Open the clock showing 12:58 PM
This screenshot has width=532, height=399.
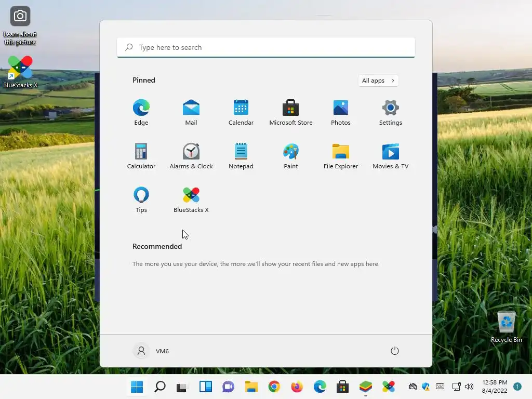pyautogui.click(x=495, y=387)
